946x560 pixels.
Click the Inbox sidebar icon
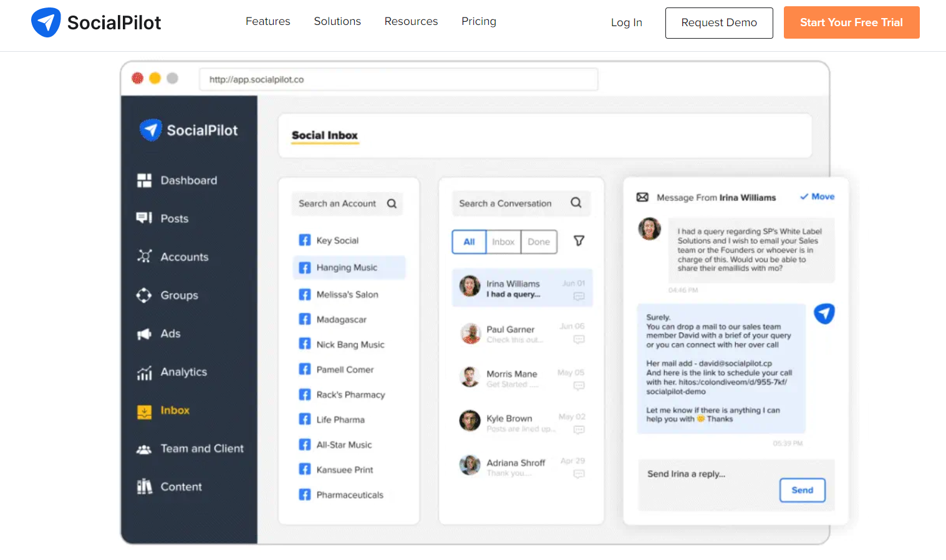point(144,412)
